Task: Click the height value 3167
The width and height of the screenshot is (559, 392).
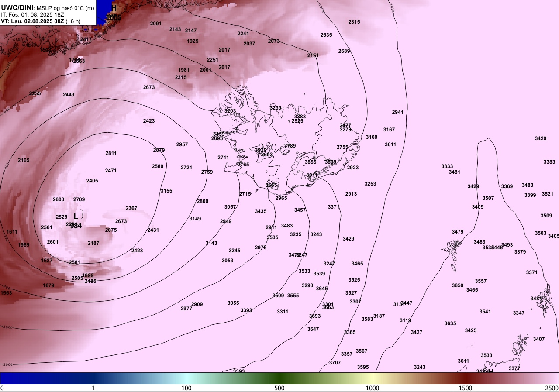Action: (x=389, y=130)
